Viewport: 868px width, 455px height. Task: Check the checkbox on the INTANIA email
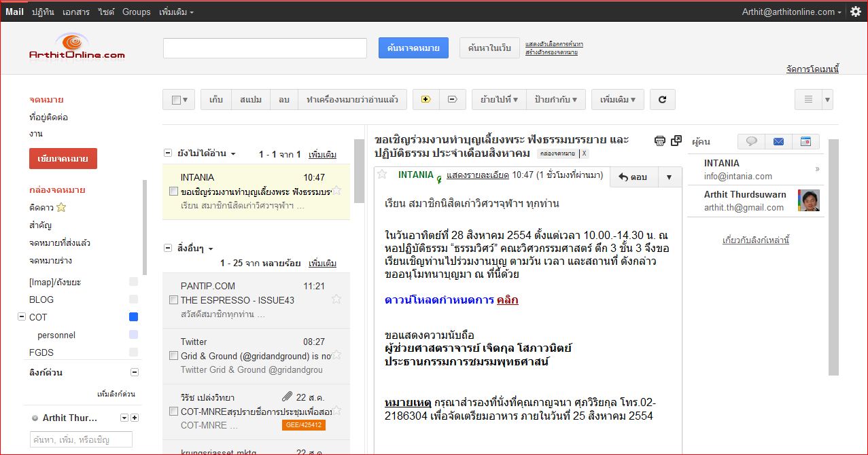[173, 192]
